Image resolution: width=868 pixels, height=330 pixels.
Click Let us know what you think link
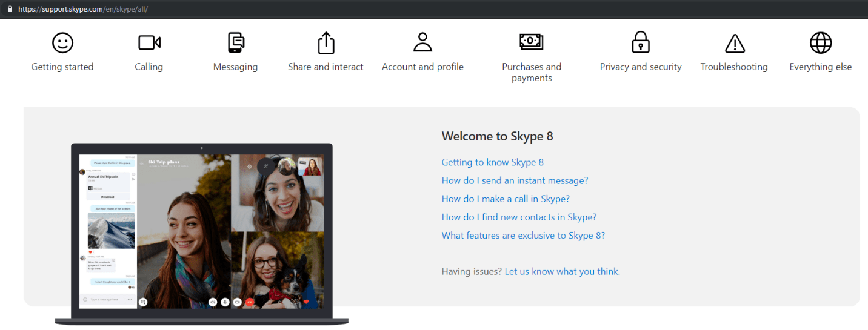[x=562, y=271]
